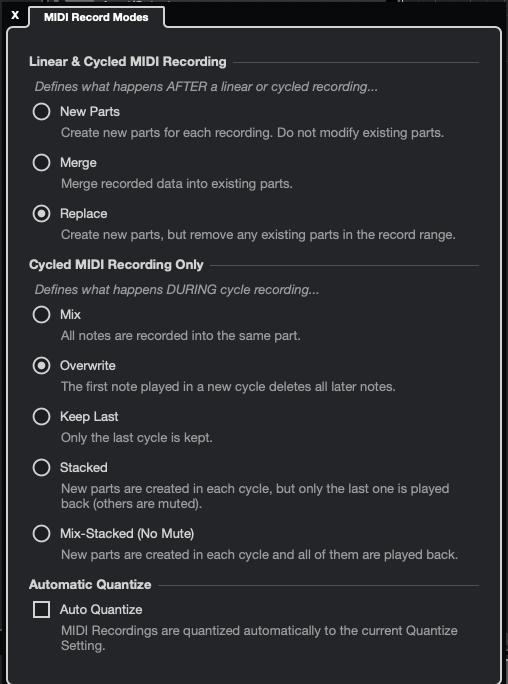Select the New Parts radio button
Image resolution: width=508 pixels, height=684 pixels.
41,112
